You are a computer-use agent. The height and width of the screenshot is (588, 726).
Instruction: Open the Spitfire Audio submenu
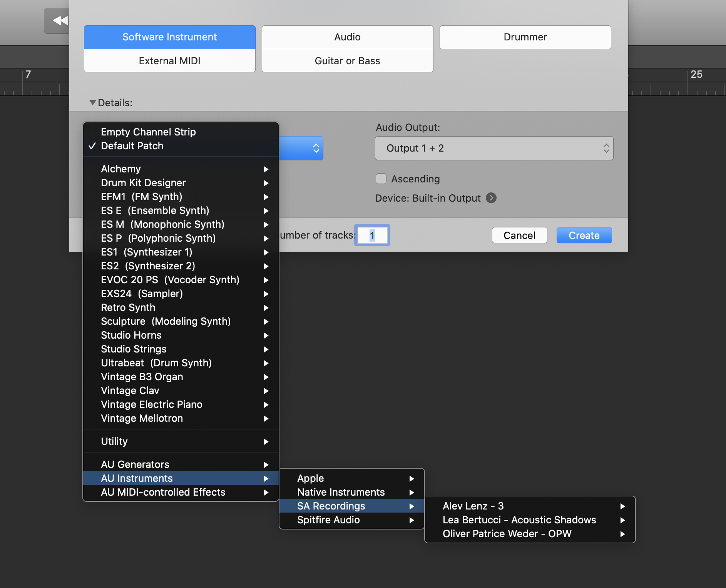click(x=352, y=520)
